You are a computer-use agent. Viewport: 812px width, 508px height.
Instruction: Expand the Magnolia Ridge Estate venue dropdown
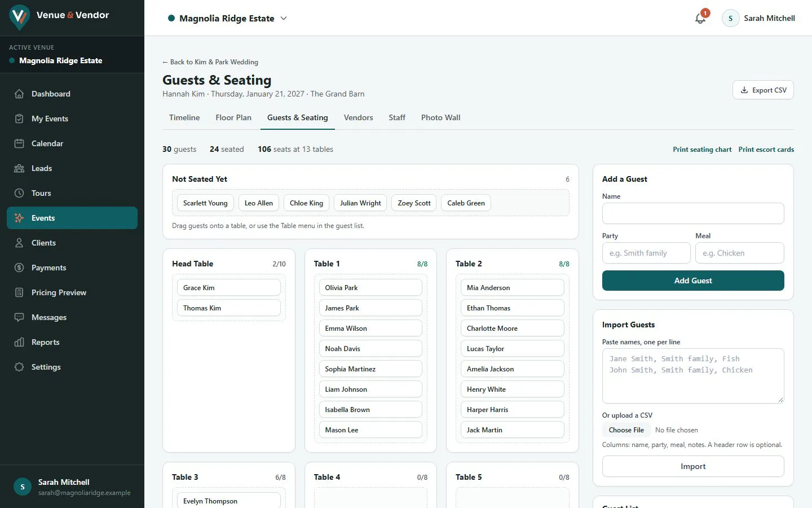click(x=228, y=18)
